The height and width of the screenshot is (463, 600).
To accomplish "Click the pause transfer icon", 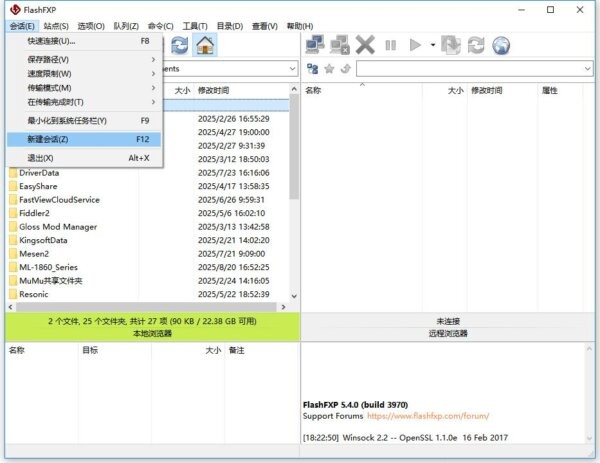I will [x=390, y=45].
